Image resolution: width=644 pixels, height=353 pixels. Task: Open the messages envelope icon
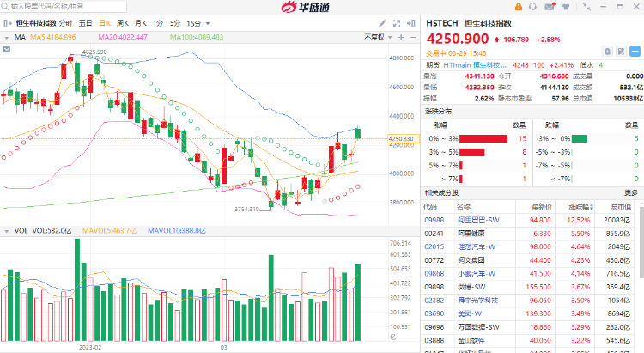550,7
